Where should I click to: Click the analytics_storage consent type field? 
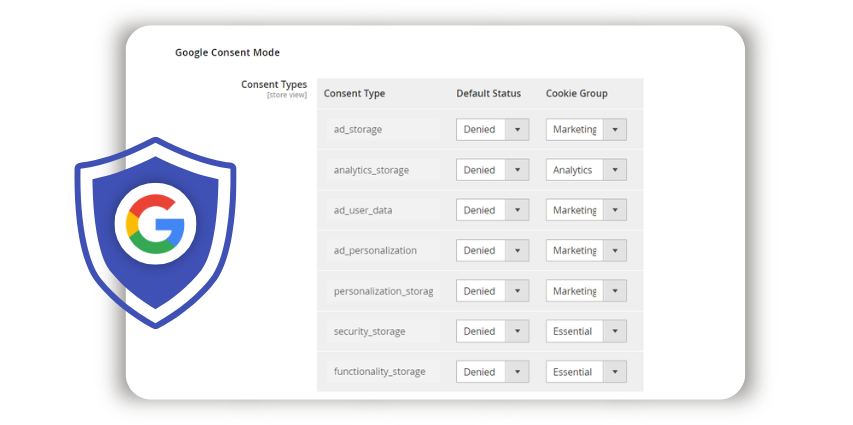383,170
